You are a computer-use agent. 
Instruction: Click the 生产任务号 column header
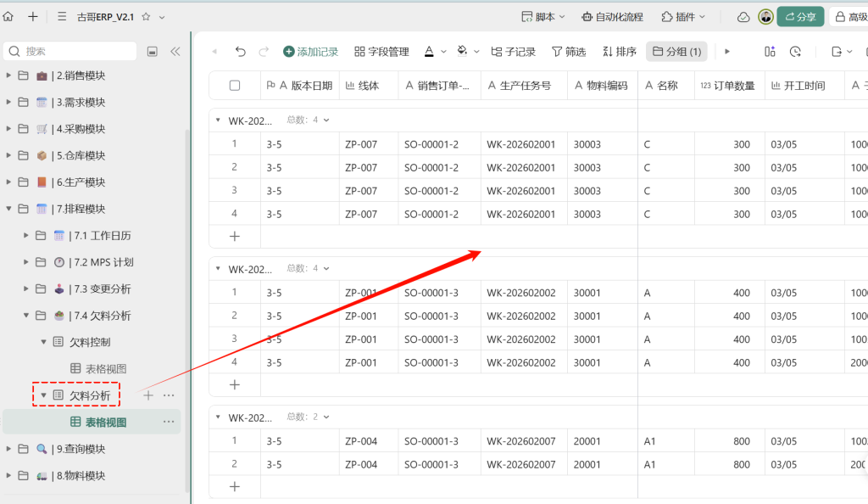[524, 86]
